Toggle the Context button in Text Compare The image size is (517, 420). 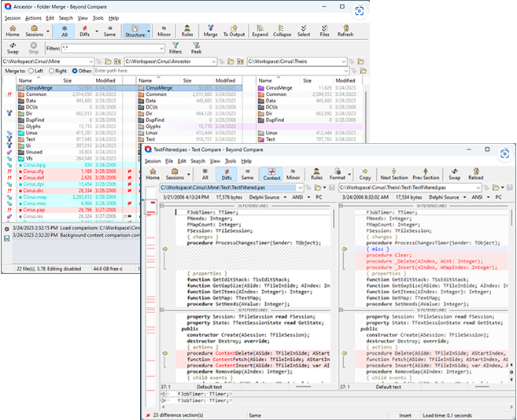click(272, 174)
